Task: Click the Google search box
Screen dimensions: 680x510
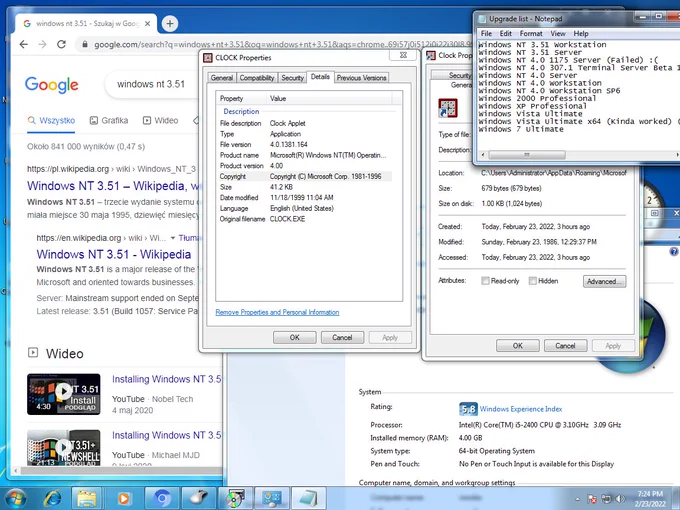Action: 152,84
